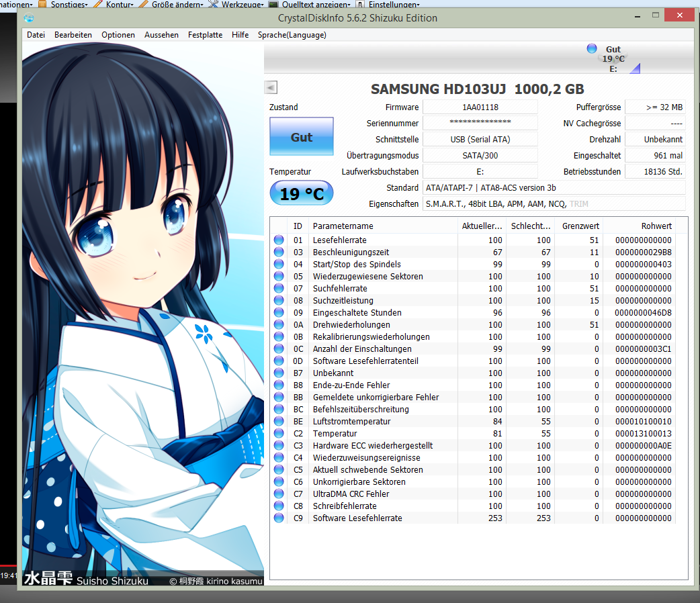Viewport: 700px width, 603px height.
Task: Click status icon for Eingeschaltete Stunden row
Action: click(279, 312)
